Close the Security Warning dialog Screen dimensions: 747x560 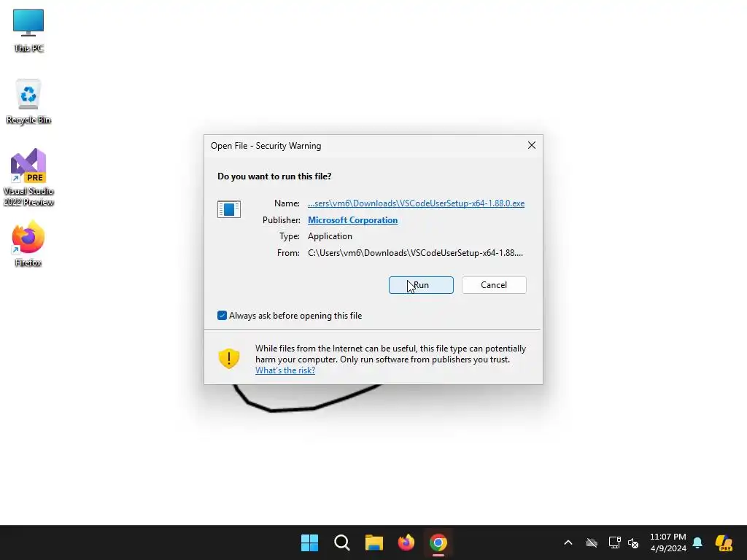[x=532, y=145]
